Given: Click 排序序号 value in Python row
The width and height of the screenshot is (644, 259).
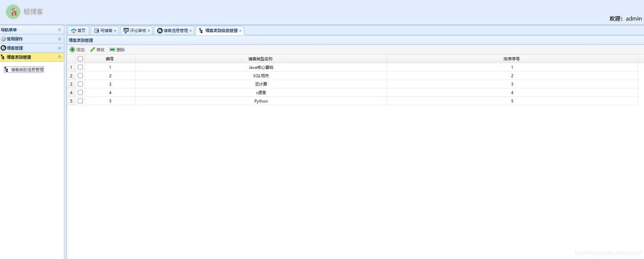Looking at the screenshot, I should coord(512,101).
